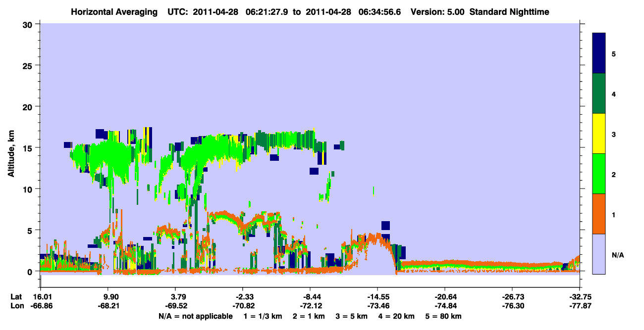Click the dark green level 4 color swatch
This screenshot has height=330, width=644.
pos(599,94)
